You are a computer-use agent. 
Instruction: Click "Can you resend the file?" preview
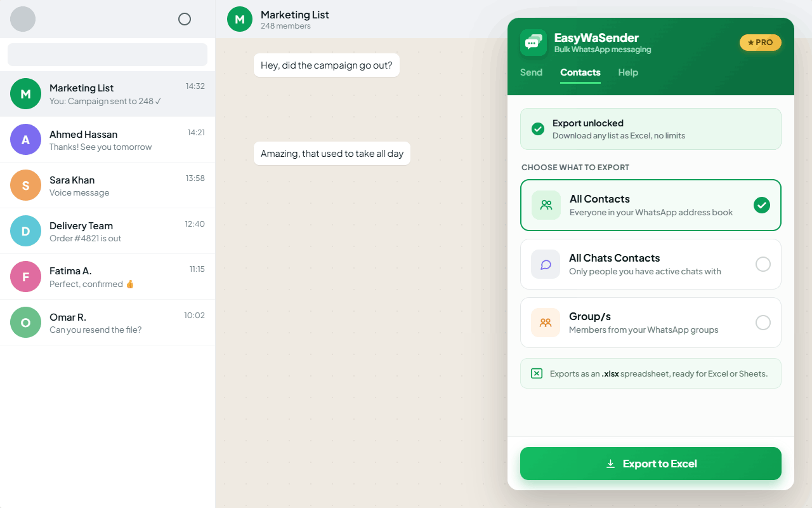pyautogui.click(x=95, y=330)
